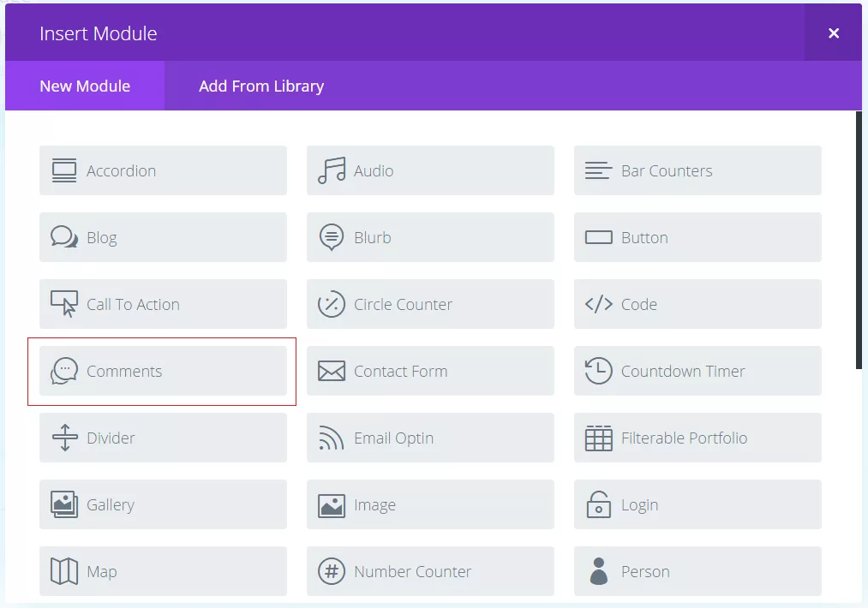This screenshot has height=608, width=868.
Task: Click the module list scrollbar
Action: [859, 240]
